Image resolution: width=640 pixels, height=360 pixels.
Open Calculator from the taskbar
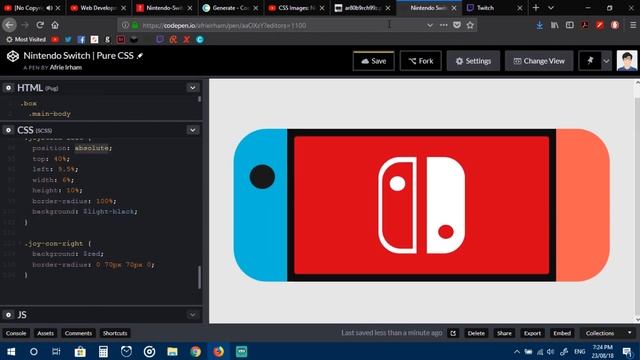click(x=103, y=351)
